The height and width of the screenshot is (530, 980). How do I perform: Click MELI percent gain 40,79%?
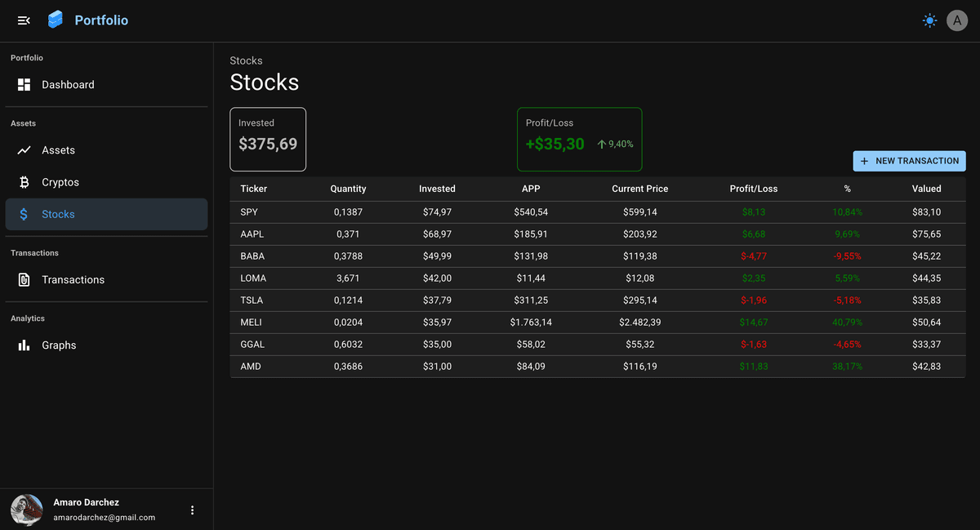(848, 323)
